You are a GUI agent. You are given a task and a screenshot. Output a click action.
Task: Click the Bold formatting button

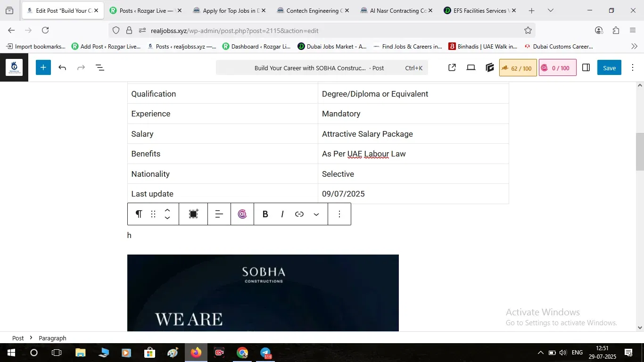(x=265, y=214)
